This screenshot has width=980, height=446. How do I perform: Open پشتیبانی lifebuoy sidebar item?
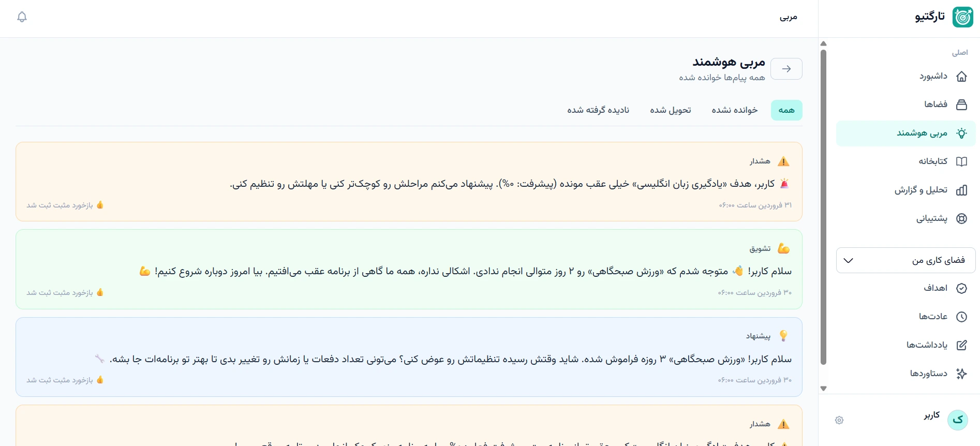(x=905, y=218)
